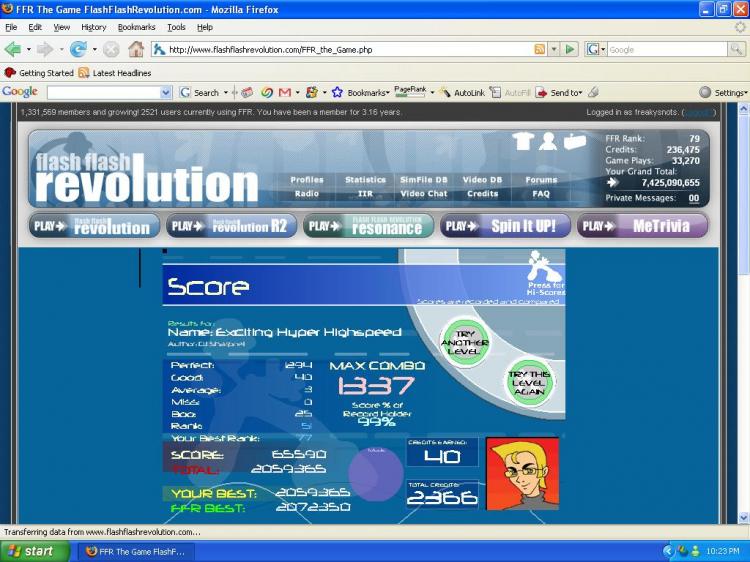Open the address bar URL history dropdown
This screenshot has width=750, height=562.
[x=554, y=49]
